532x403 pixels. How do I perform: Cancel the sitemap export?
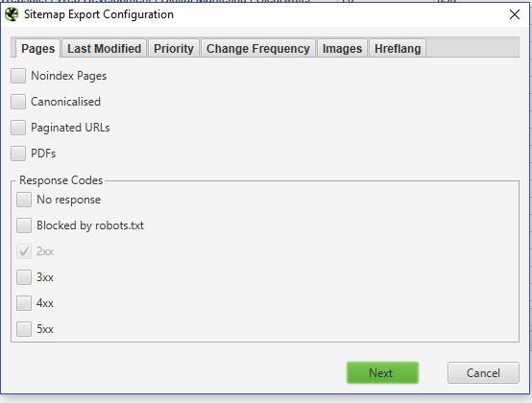click(x=483, y=373)
